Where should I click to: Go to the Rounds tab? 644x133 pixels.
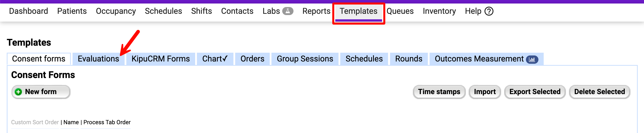tap(409, 59)
